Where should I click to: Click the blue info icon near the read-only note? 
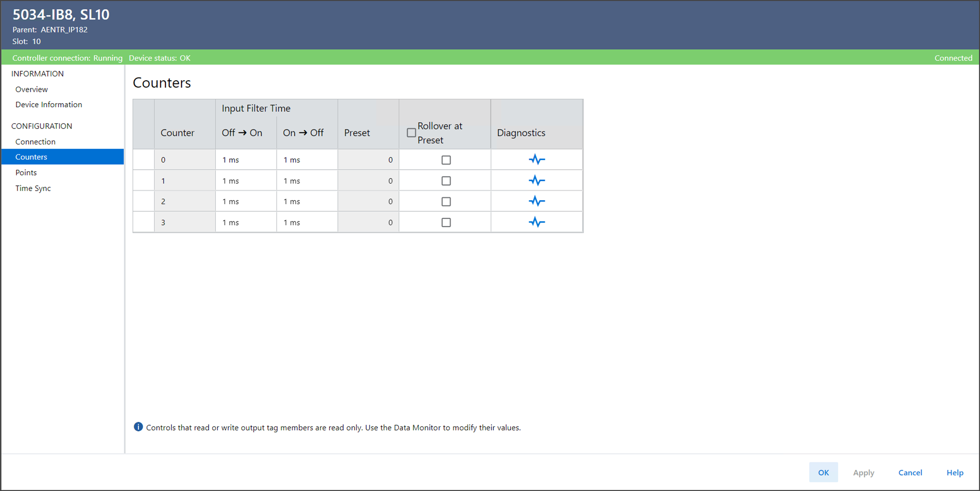[x=138, y=427]
